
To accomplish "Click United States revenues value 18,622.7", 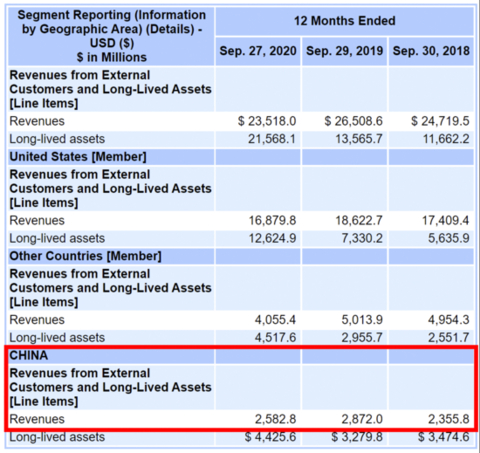I will tap(359, 220).
